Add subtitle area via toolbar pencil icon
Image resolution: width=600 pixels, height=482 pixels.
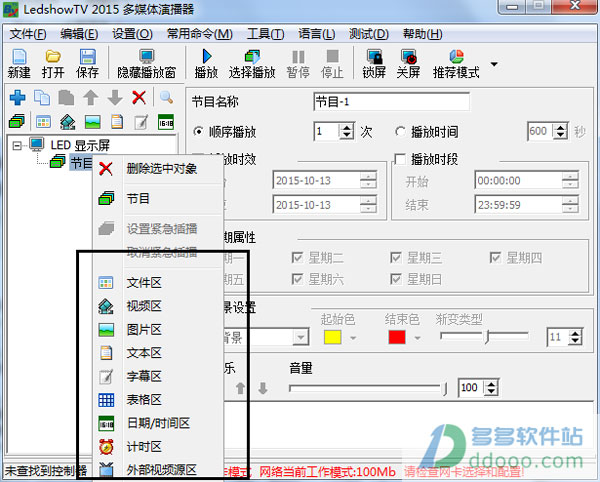pos(141,122)
